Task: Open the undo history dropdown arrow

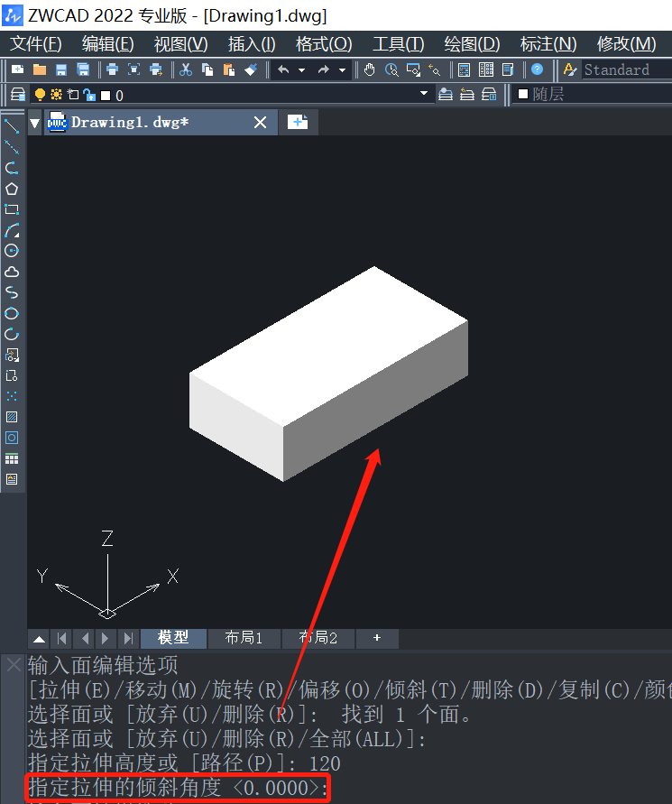Action: (x=302, y=69)
